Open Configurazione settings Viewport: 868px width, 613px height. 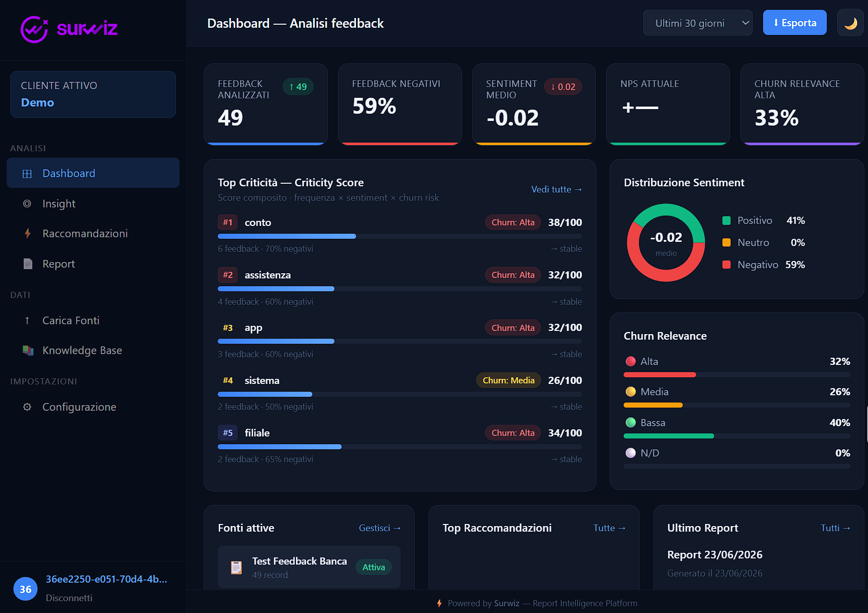(x=93, y=407)
